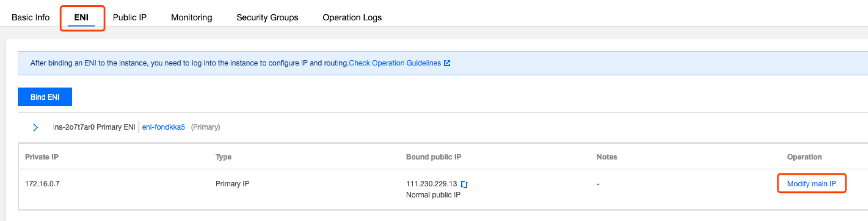
Task: Click external link icon beside Operation Guidelines
Action: [x=447, y=63]
